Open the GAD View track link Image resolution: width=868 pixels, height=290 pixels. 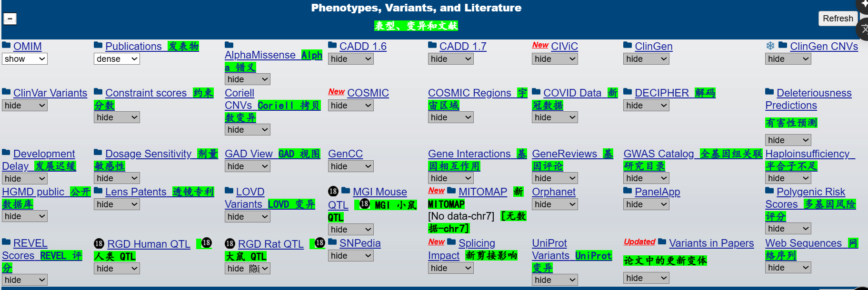click(x=249, y=154)
